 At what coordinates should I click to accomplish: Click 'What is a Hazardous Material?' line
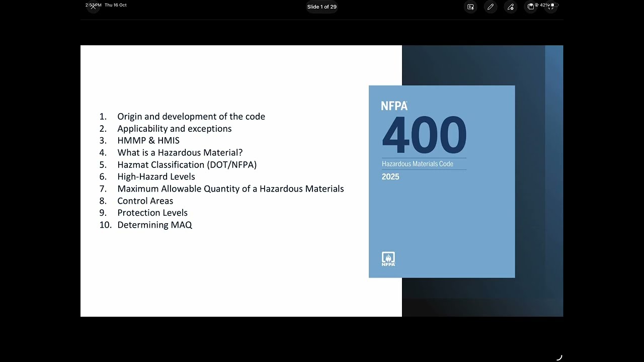180,152
